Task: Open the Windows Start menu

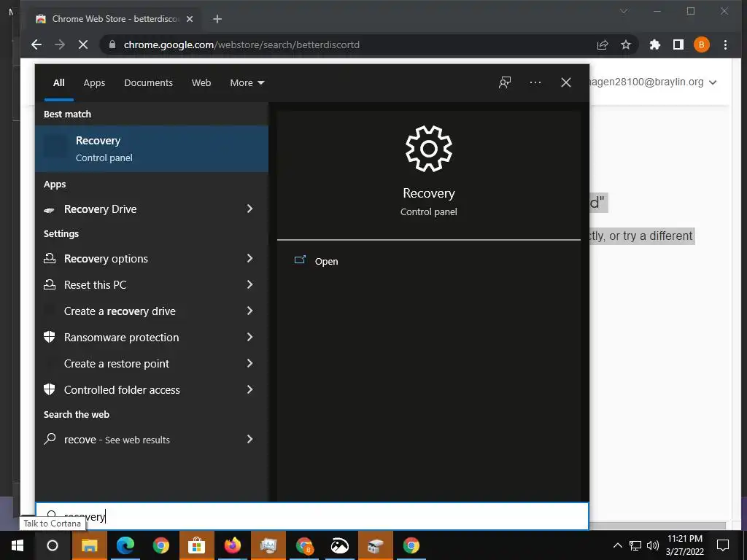Action: tap(18, 545)
